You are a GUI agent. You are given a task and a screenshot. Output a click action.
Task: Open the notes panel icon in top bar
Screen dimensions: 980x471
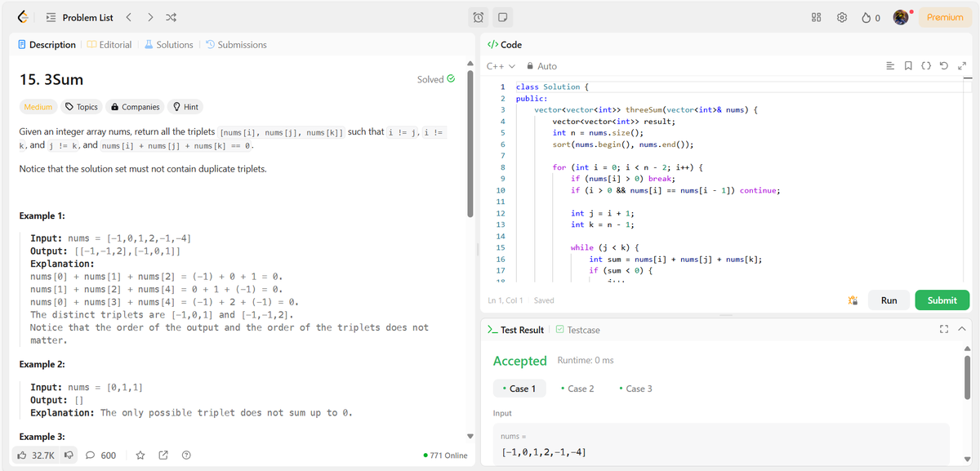click(x=502, y=16)
